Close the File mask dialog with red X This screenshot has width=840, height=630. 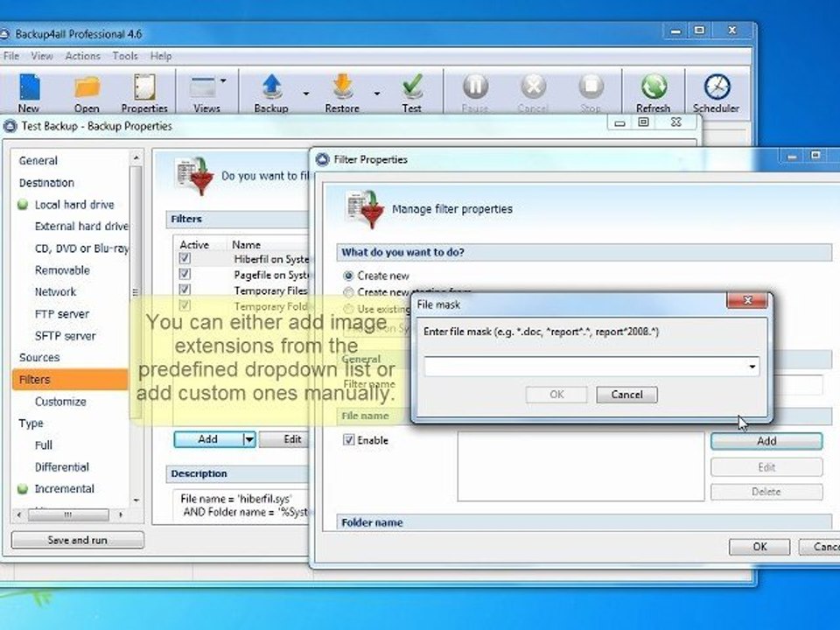[x=747, y=300]
